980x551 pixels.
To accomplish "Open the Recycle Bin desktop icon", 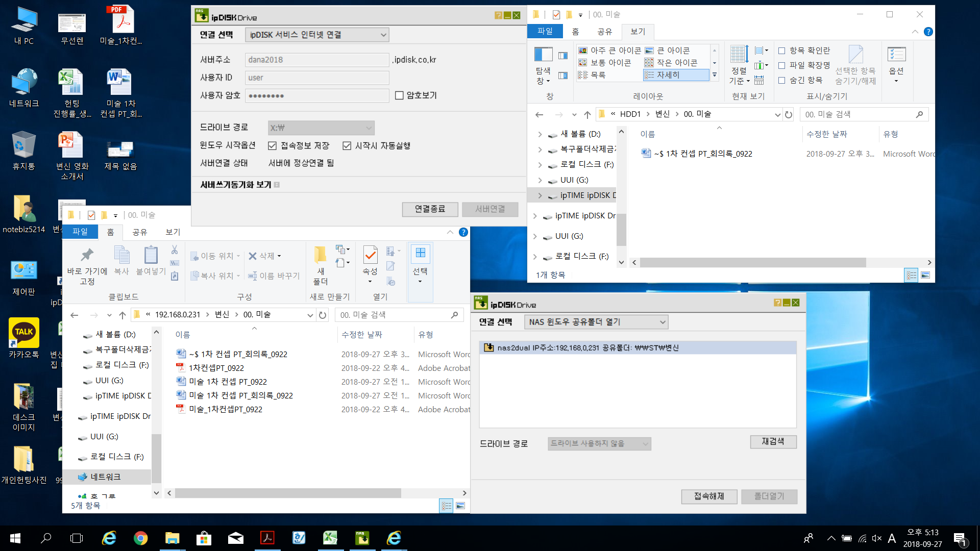I will (x=23, y=151).
